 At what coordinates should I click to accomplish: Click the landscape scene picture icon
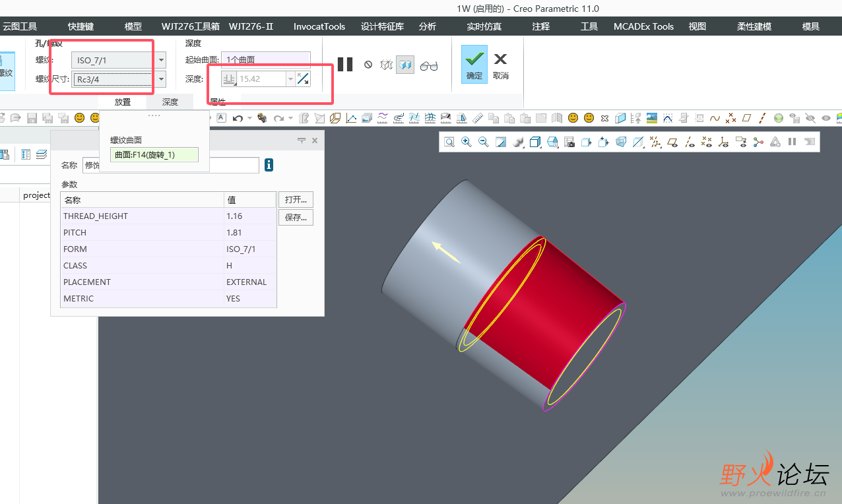pyautogui.click(x=652, y=118)
